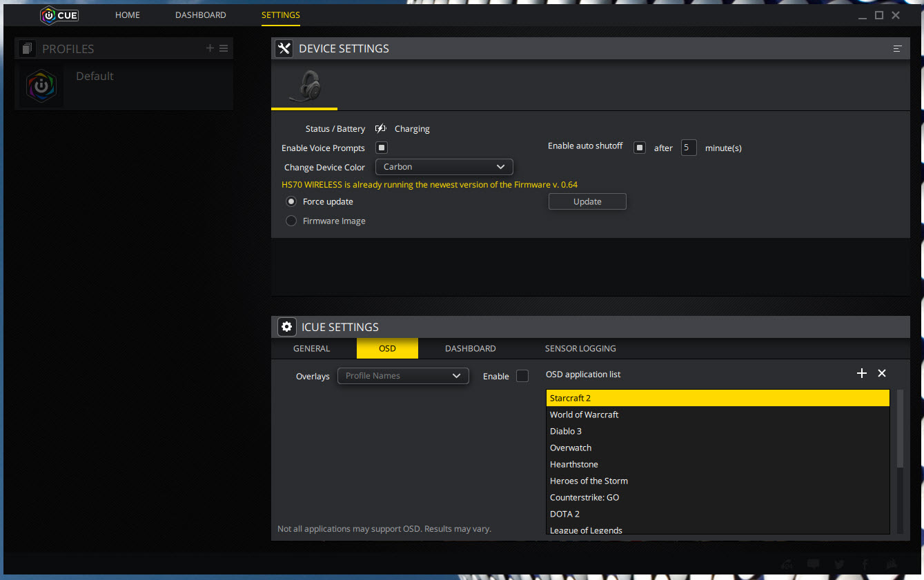Click the Default profile name
This screenshot has width=924, height=580.
(95, 76)
